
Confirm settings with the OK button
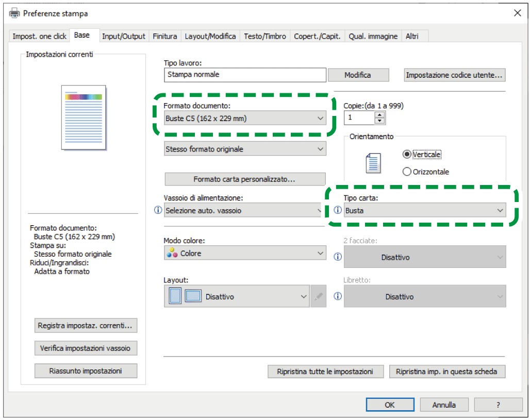click(x=390, y=405)
